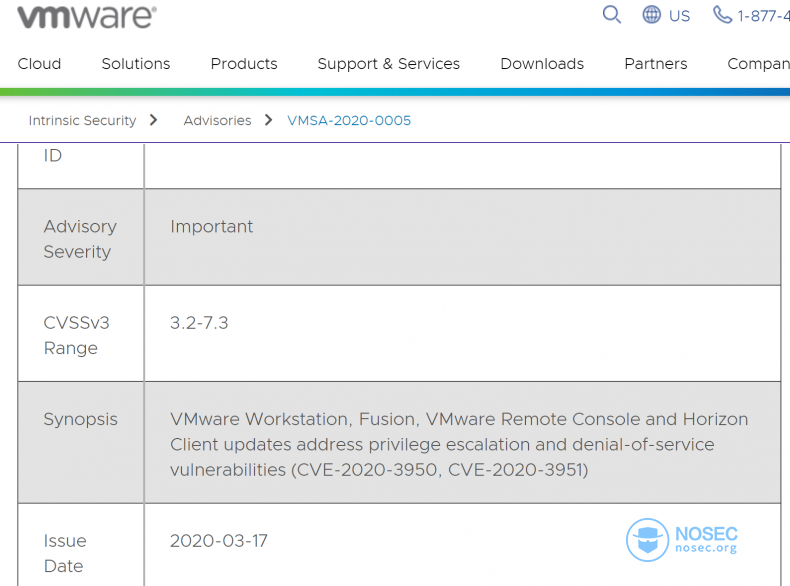Screen dimensions: 790x586
Task: Click the 1-877 phone number
Action: point(763,16)
